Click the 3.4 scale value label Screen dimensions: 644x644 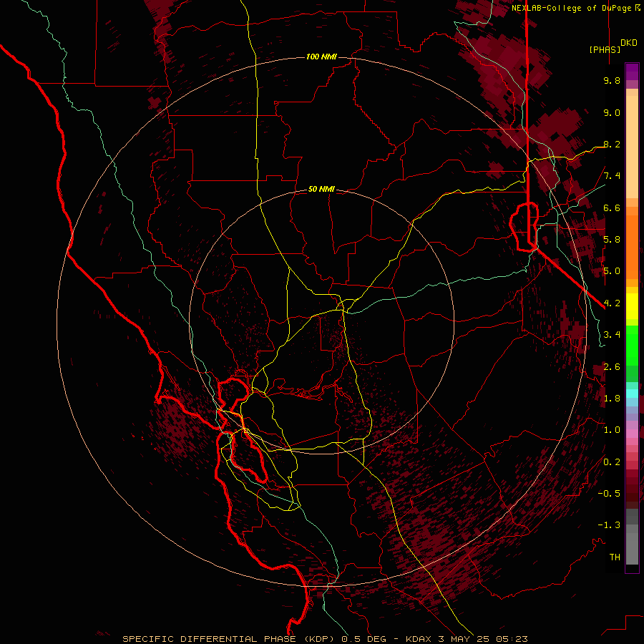coord(612,335)
